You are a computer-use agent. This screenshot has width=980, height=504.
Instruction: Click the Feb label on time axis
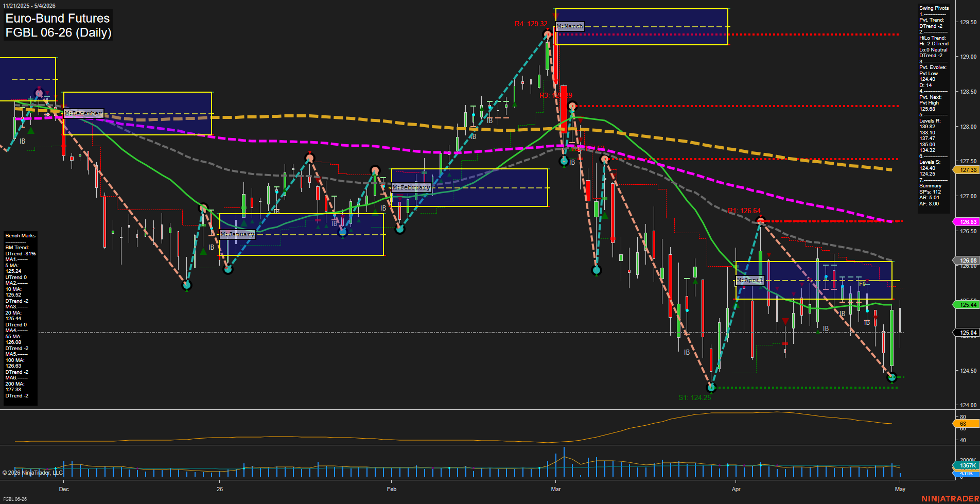392,489
